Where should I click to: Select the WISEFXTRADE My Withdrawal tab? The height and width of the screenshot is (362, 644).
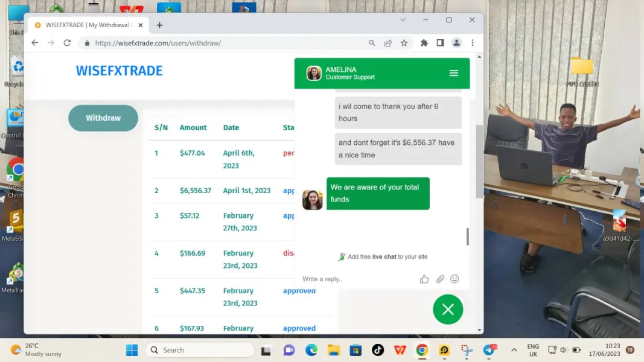[x=88, y=25]
